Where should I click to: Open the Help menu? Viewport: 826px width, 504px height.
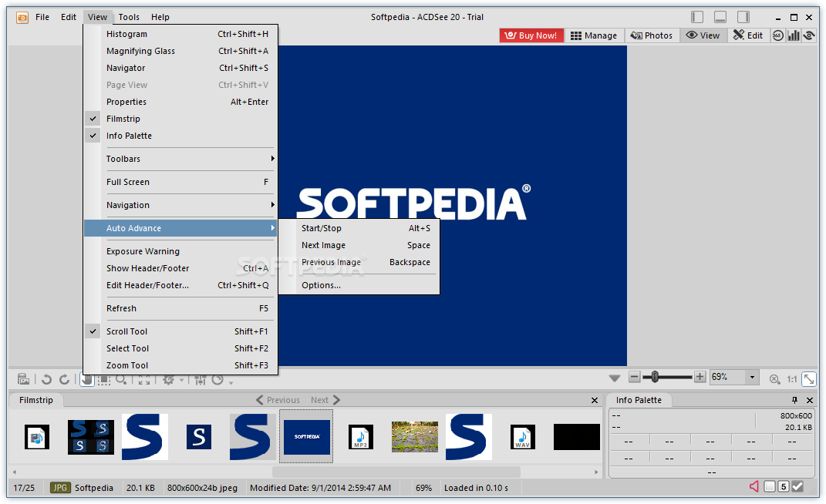click(160, 17)
